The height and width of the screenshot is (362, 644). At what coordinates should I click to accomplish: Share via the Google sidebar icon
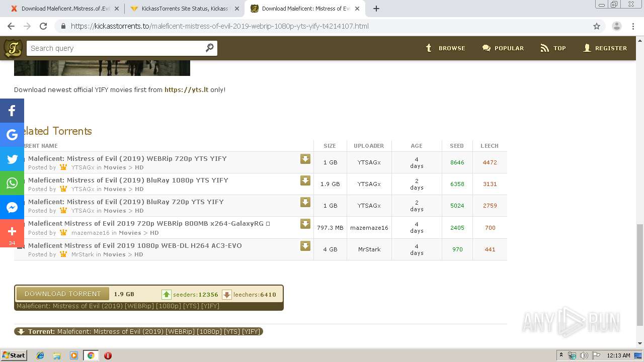[x=12, y=135]
